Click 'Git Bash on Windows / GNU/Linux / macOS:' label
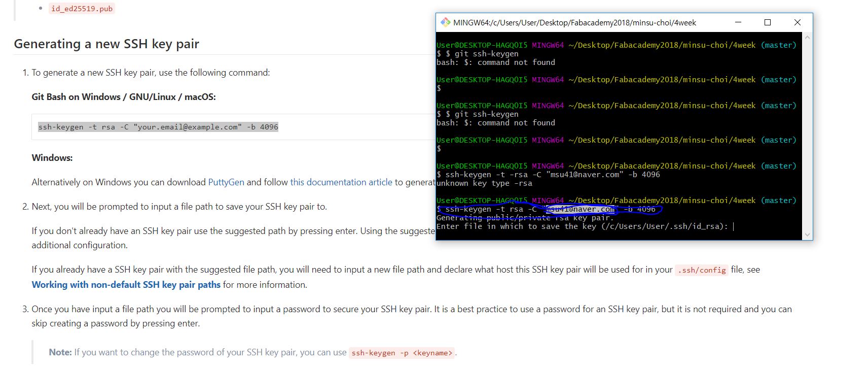Screen dimensions: 868x367 (x=124, y=97)
